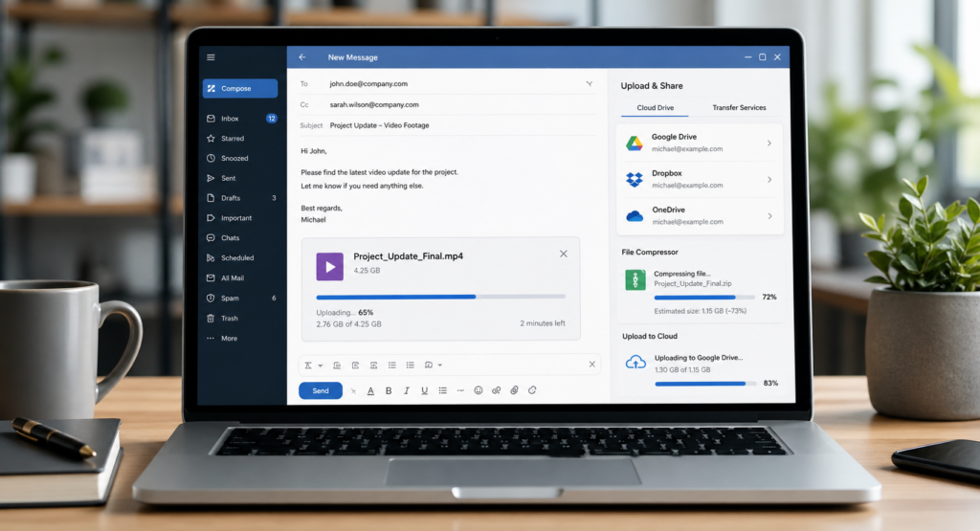Click the Google Drive logo icon

click(635, 144)
